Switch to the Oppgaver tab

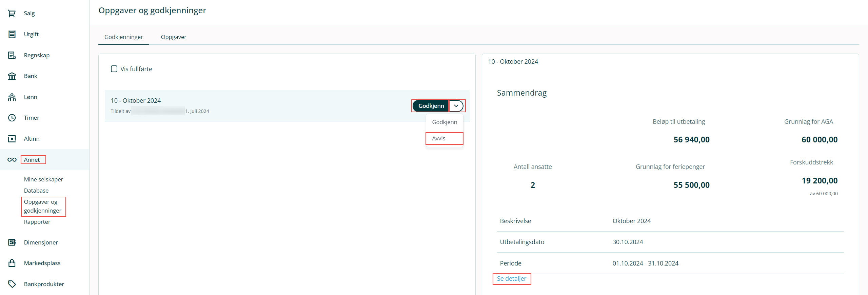tap(173, 37)
